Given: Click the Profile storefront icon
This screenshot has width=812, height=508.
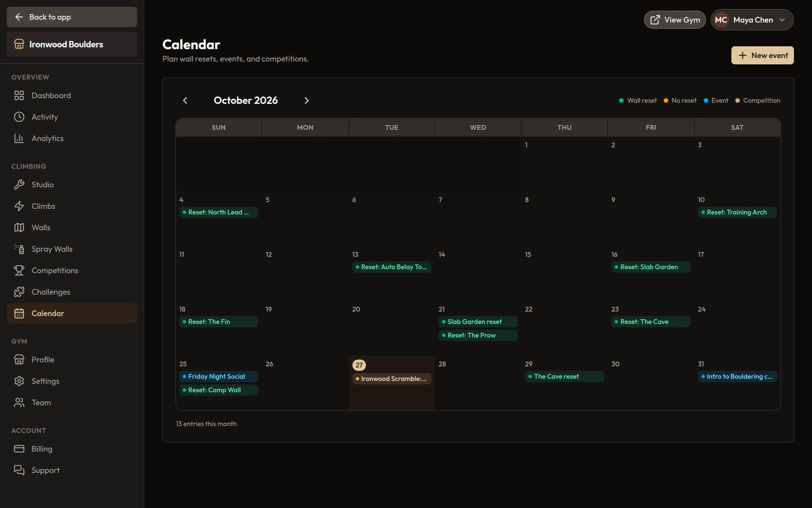Looking at the screenshot, I should 19,360.
